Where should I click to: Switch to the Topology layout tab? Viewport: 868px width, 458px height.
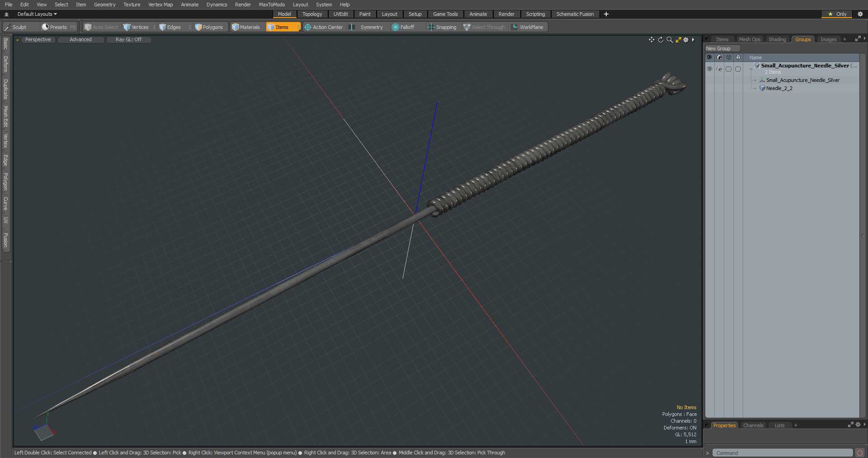tap(312, 14)
